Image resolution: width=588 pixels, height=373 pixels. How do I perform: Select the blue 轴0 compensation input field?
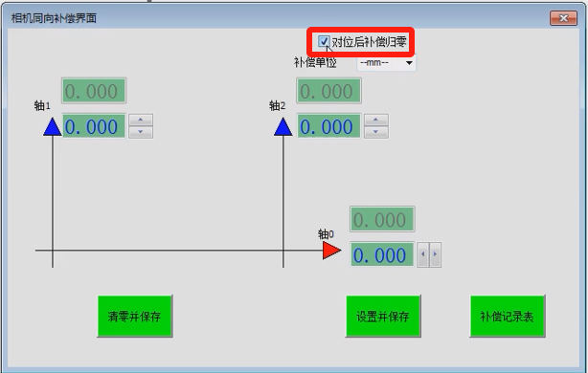382,254
